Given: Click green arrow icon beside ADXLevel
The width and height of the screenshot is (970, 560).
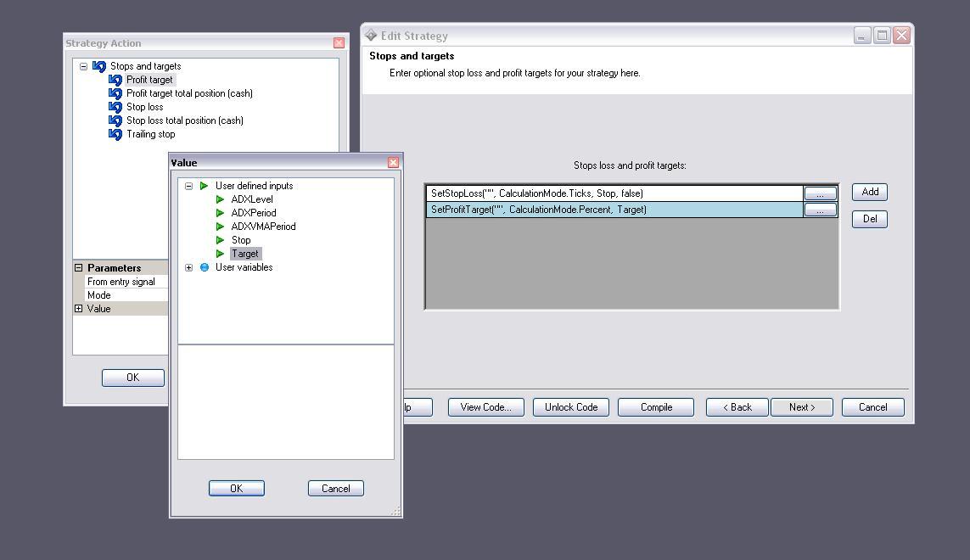Looking at the screenshot, I should pyautogui.click(x=220, y=199).
